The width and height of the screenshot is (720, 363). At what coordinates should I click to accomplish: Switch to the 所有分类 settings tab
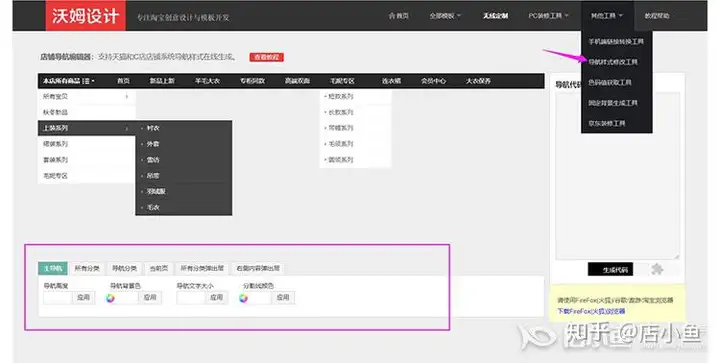(87, 268)
